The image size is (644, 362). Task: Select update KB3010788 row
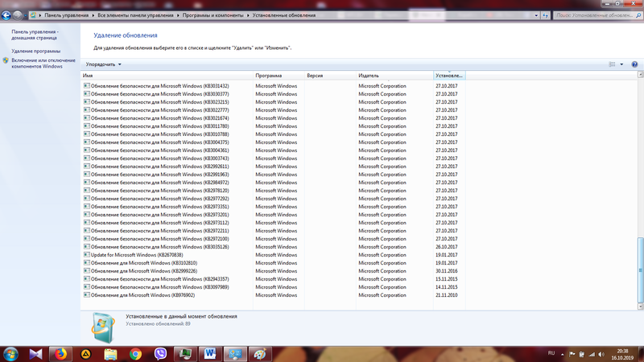273,134
